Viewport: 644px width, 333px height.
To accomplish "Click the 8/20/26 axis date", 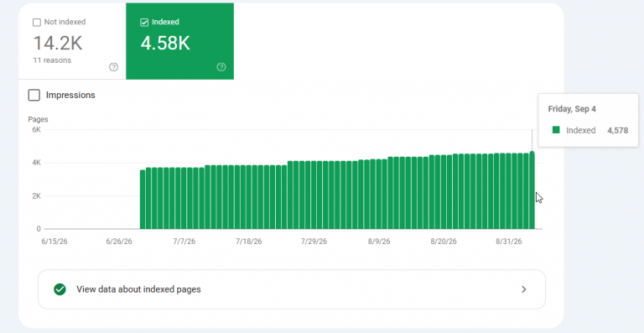I will 444,242.
